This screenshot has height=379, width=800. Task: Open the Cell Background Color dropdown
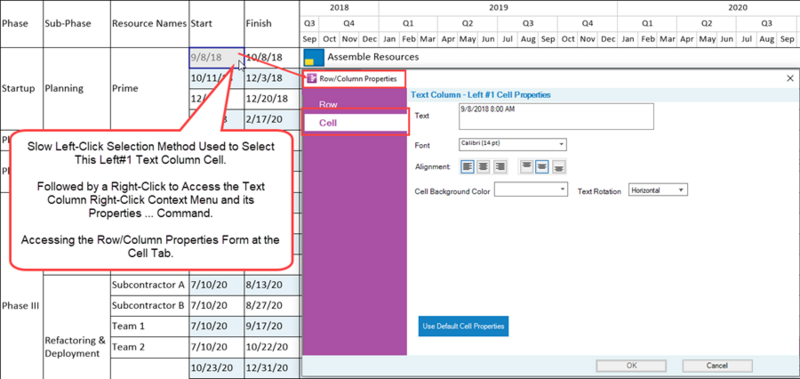531,190
